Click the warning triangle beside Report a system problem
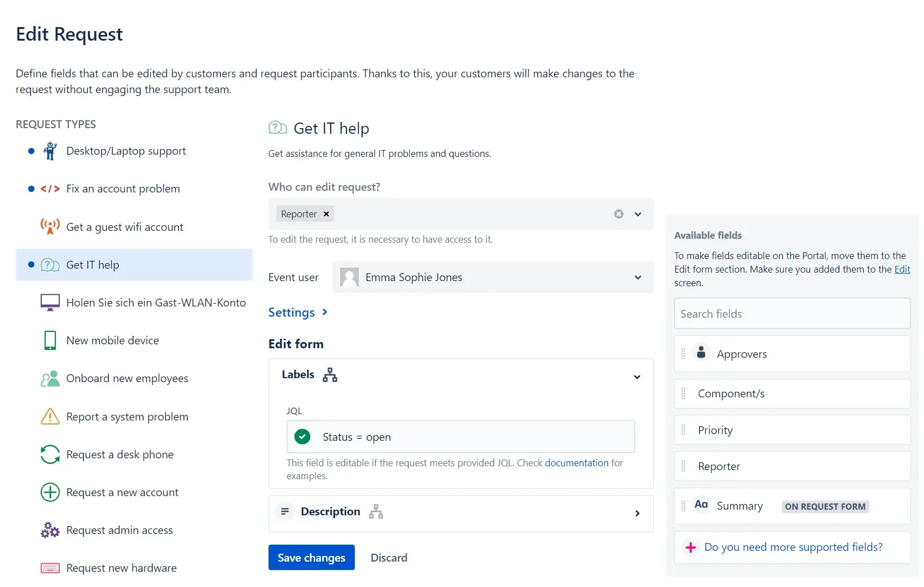Viewport: 924px width, 587px height. coord(50,416)
